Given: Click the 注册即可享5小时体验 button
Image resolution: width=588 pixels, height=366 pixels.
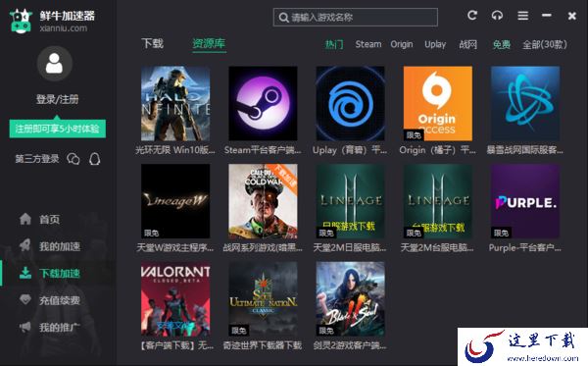Looking at the screenshot, I should (58, 129).
